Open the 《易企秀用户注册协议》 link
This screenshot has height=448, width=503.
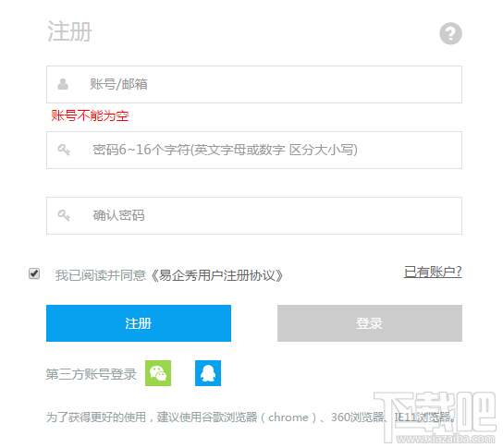[217, 275]
